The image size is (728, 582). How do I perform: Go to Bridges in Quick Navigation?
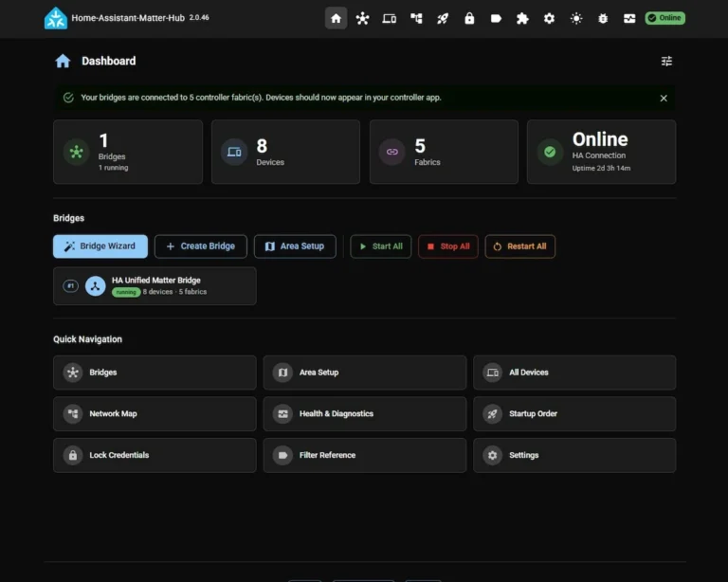(x=155, y=373)
